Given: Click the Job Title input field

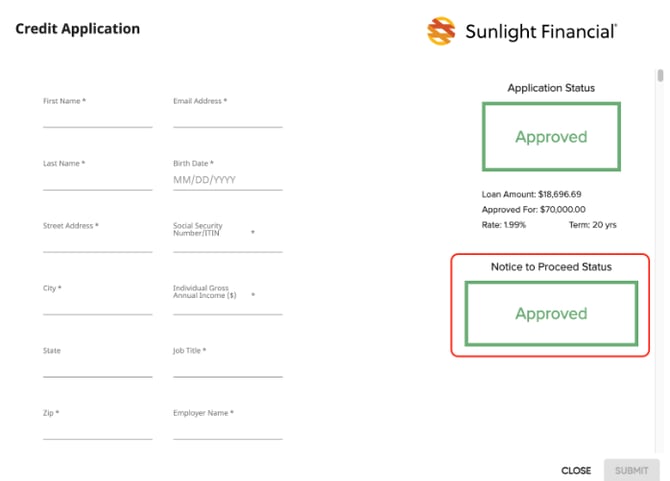Looking at the screenshot, I should click(227, 367).
